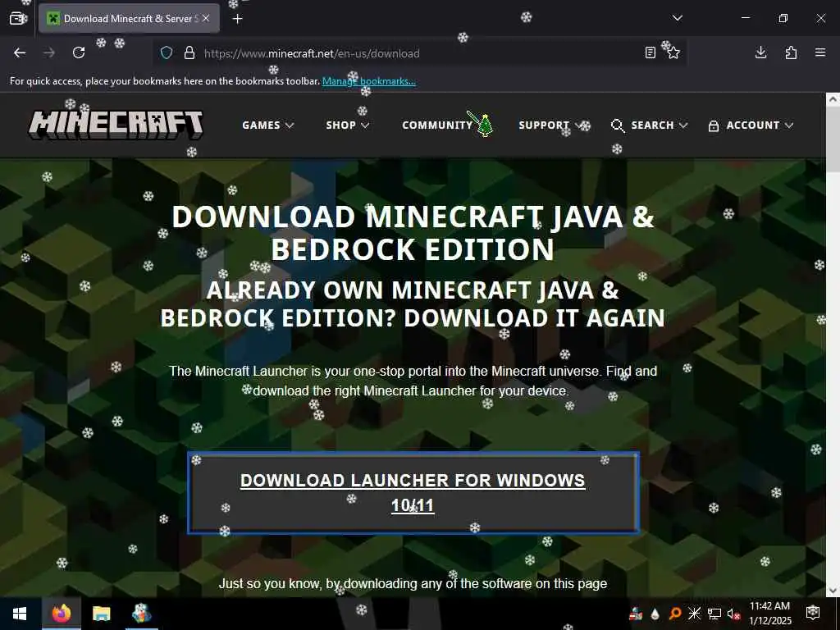Click the snowflake tray icon
The image size is (840, 630).
tap(694, 614)
